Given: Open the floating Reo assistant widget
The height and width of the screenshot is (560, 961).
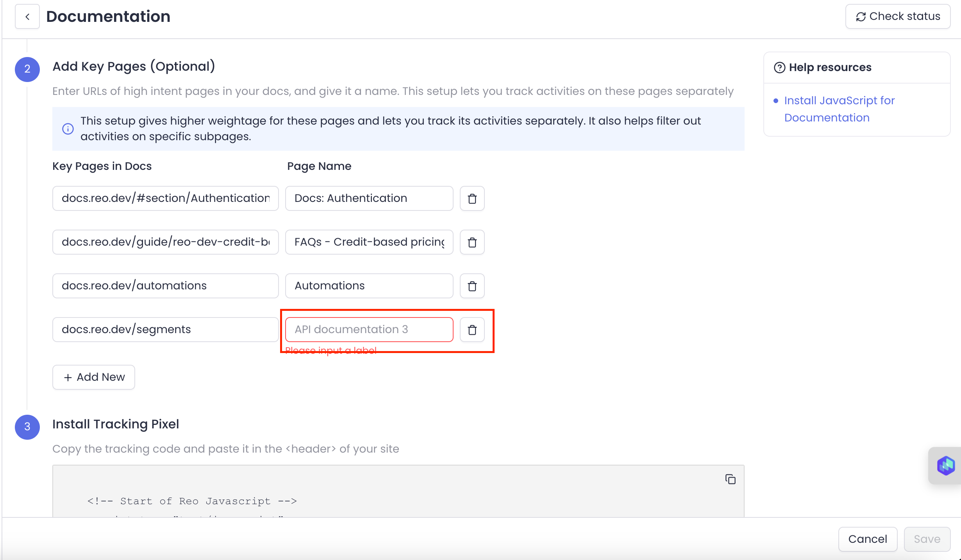Looking at the screenshot, I should 945,465.
